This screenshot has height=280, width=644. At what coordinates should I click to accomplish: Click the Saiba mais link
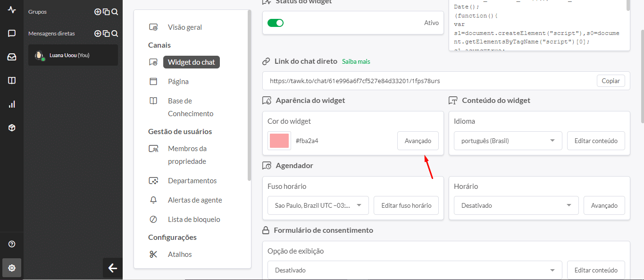[x=356, y=61]
